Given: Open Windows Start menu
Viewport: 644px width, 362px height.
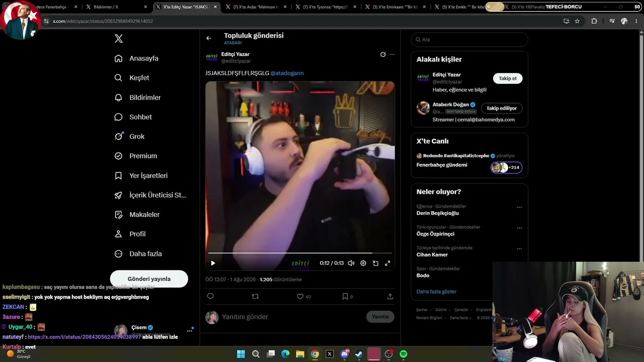Looking at the screenshot, I should click(x=241, y=354).
